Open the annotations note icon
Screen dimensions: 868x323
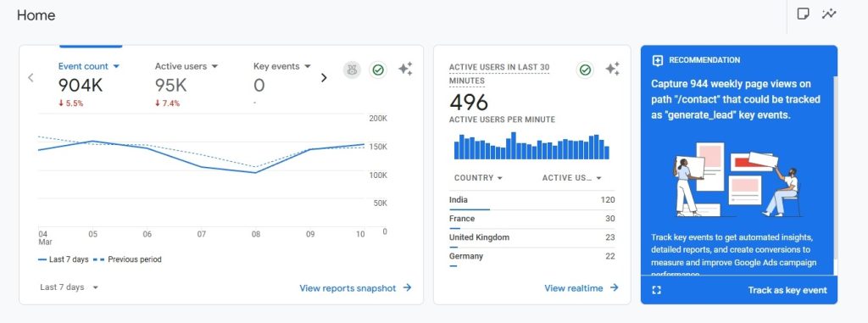coord(803,14)
